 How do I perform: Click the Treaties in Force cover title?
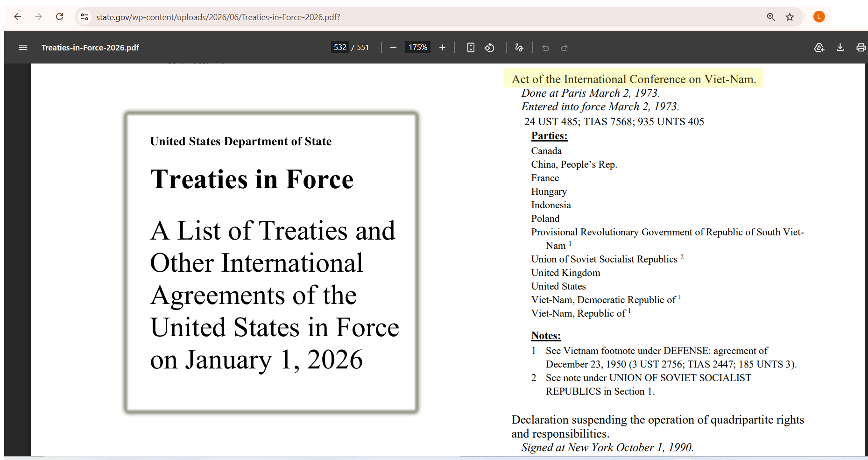(x=252, y=179)
